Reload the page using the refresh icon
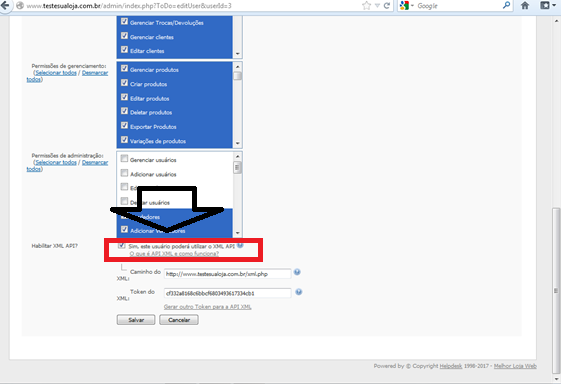Image resolution: width=561 pixels, height=384 pixels. click(x=387, y=5)
